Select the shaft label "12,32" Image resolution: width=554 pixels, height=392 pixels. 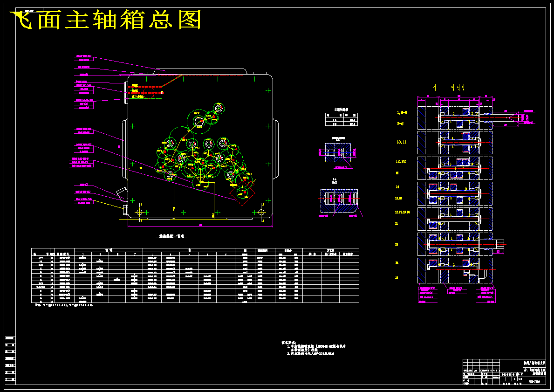tap(401, 161)
